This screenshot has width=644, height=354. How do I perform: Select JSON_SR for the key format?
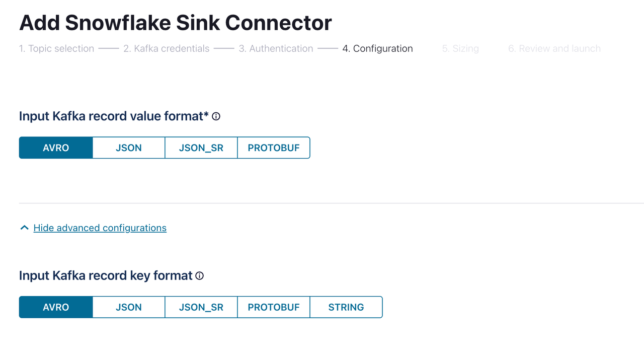coord(201,307)
